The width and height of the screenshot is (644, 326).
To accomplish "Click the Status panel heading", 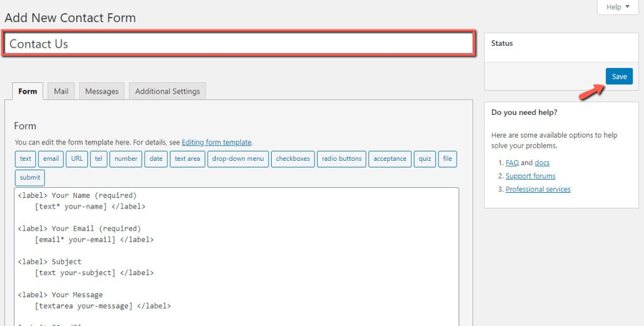I will click(502, 43).
